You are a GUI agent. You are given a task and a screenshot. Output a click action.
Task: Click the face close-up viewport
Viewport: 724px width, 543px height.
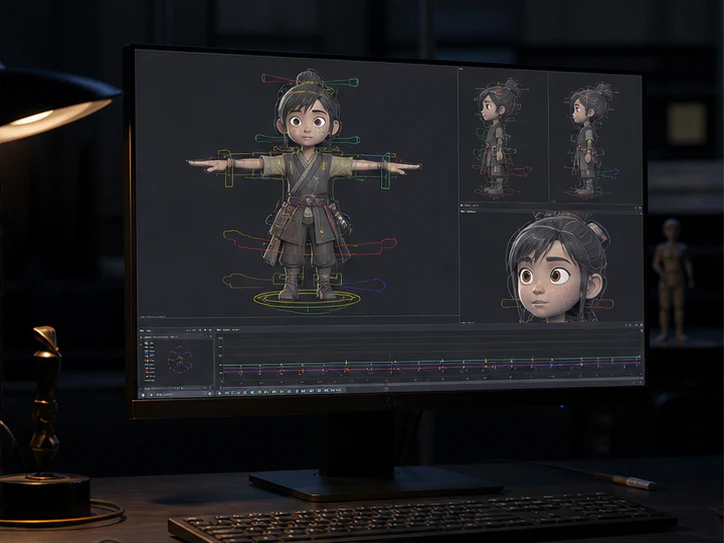552,267
